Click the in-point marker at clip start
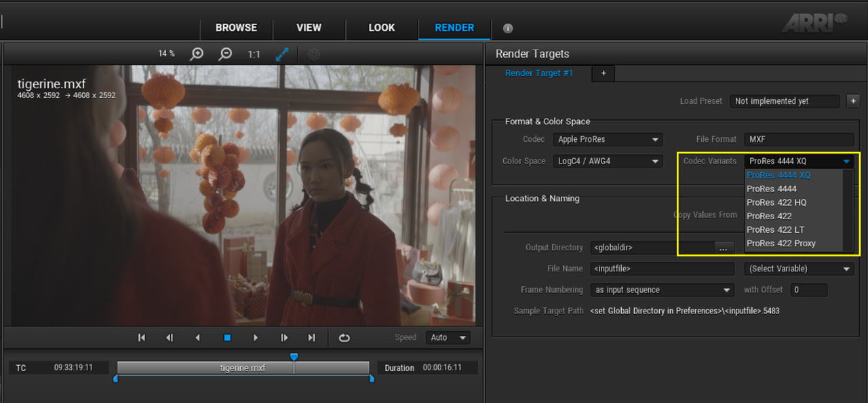Screen dimensions: 868x403 (x=115, y=379)
